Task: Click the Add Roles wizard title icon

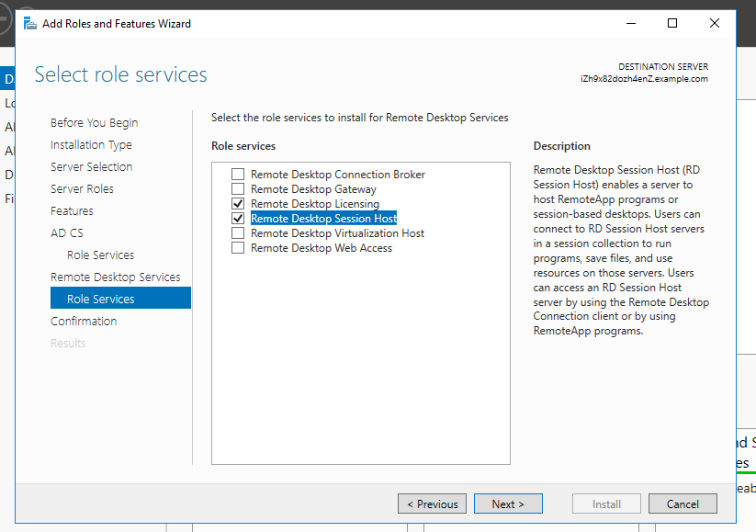Action: [x=30, y=23]
